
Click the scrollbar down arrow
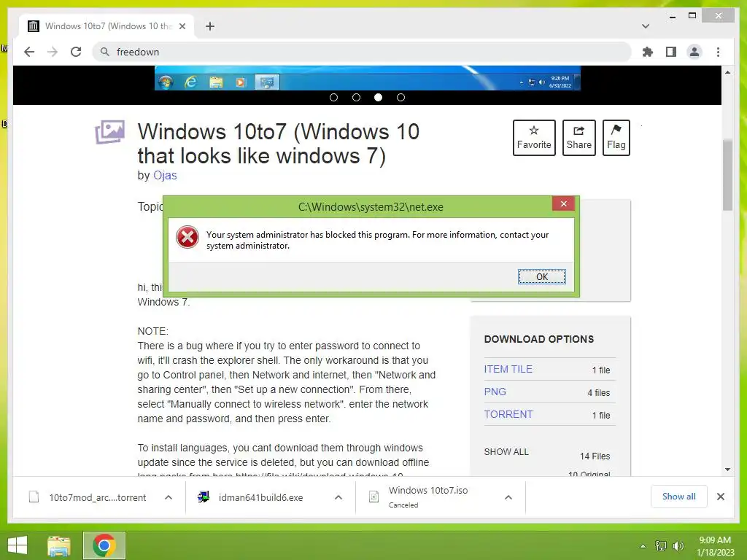(727, 470)
